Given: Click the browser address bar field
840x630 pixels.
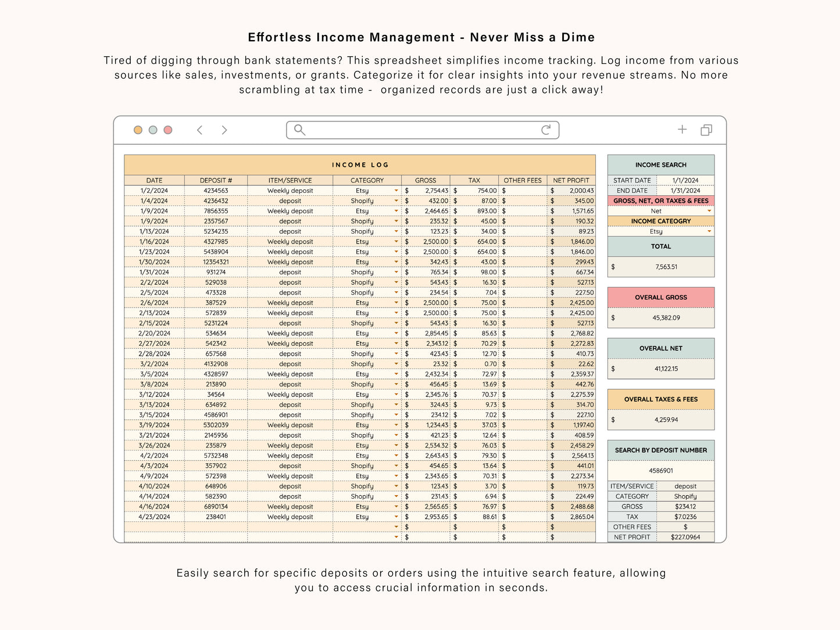Looking at the screenshot, I should click(x=423, y=130).
